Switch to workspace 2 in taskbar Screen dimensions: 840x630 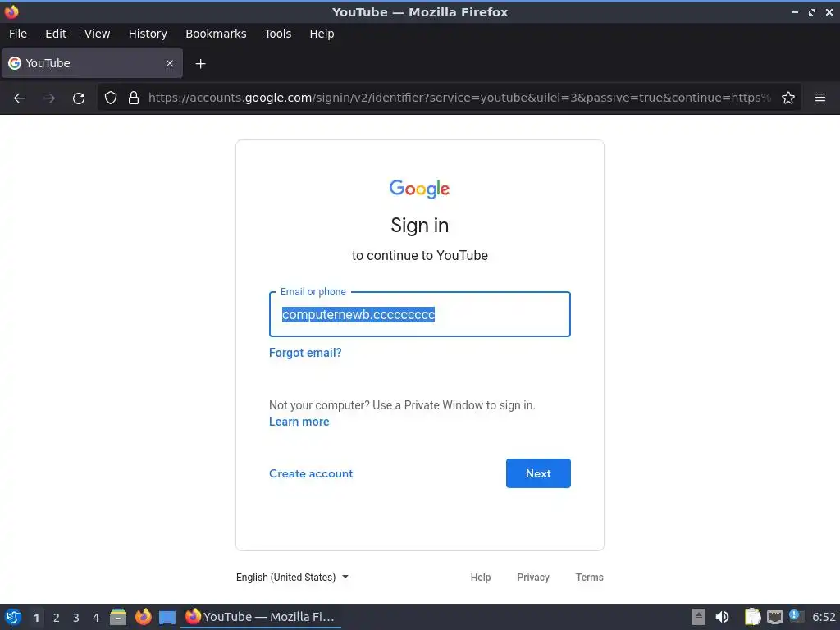[57, 618]
